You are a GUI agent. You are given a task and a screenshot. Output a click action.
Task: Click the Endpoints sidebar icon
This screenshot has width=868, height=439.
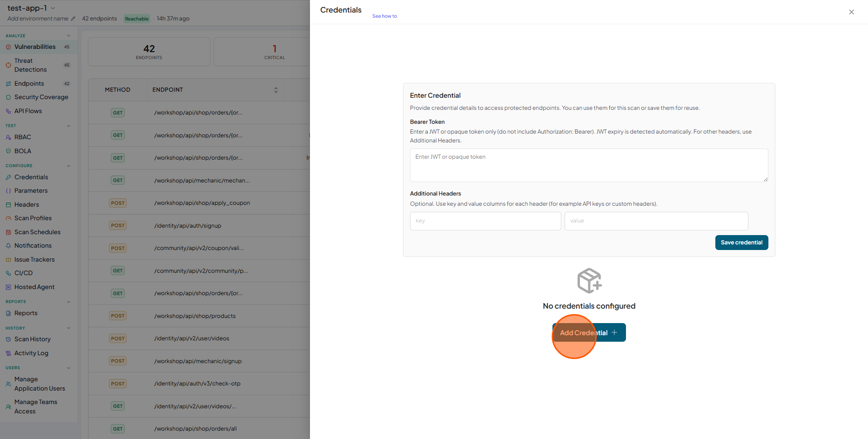coord(8,84)
